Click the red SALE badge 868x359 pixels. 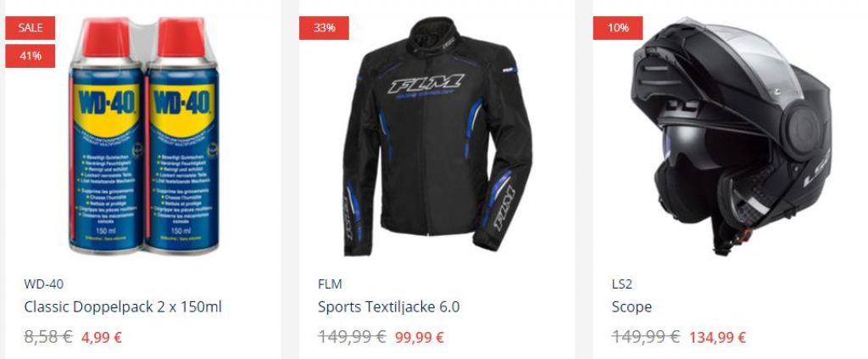(31, 28)
